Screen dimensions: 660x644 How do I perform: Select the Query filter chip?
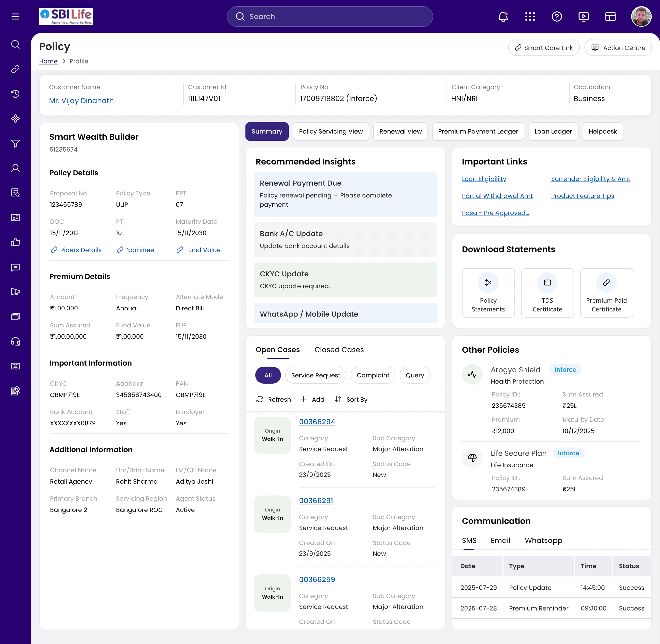tap(415, 375)
